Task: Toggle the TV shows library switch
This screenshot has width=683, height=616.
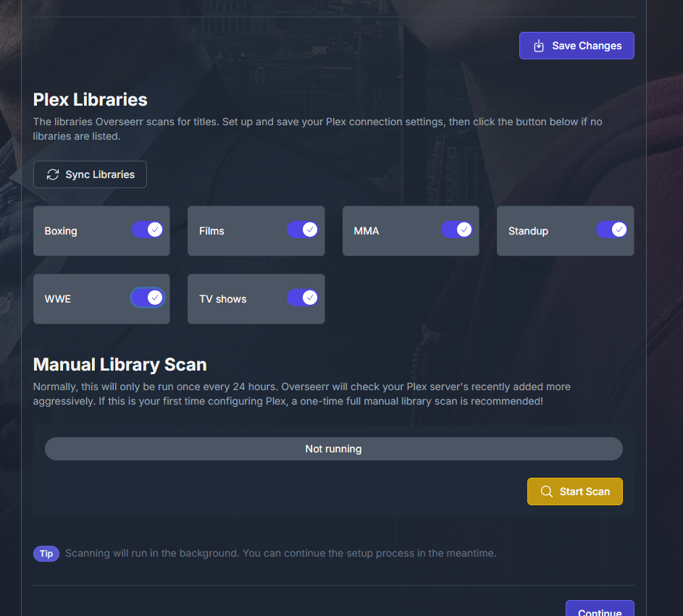Action: (x=303, y=298)
